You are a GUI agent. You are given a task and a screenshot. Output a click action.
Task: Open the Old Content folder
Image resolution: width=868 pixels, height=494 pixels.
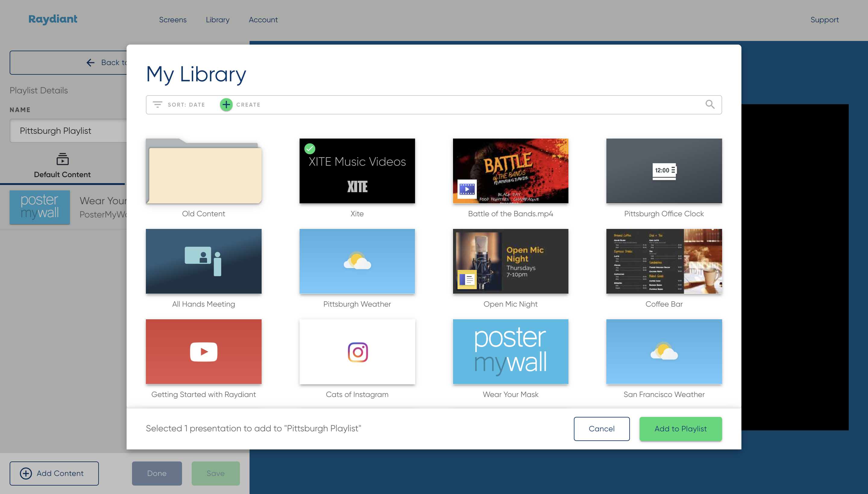click(x=203, y=171)
